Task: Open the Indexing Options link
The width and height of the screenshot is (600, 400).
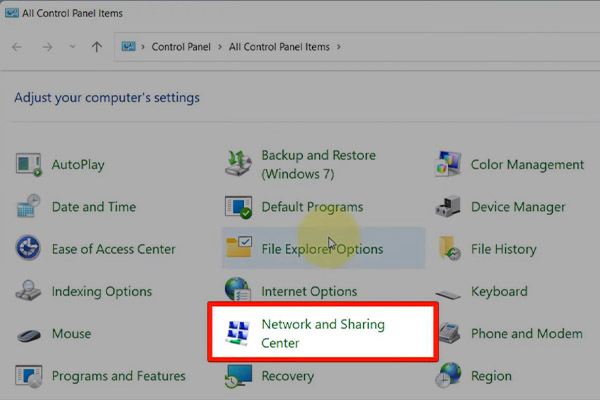Action: coord(102,292)
